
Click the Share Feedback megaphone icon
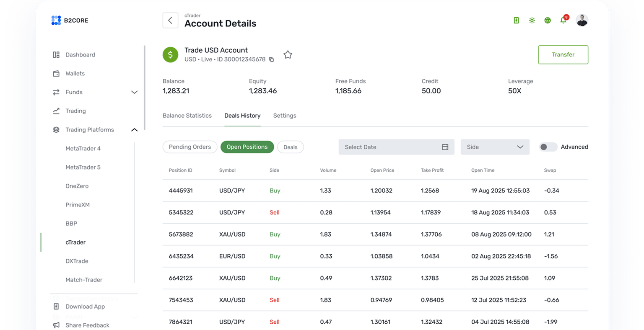(56, 325)
